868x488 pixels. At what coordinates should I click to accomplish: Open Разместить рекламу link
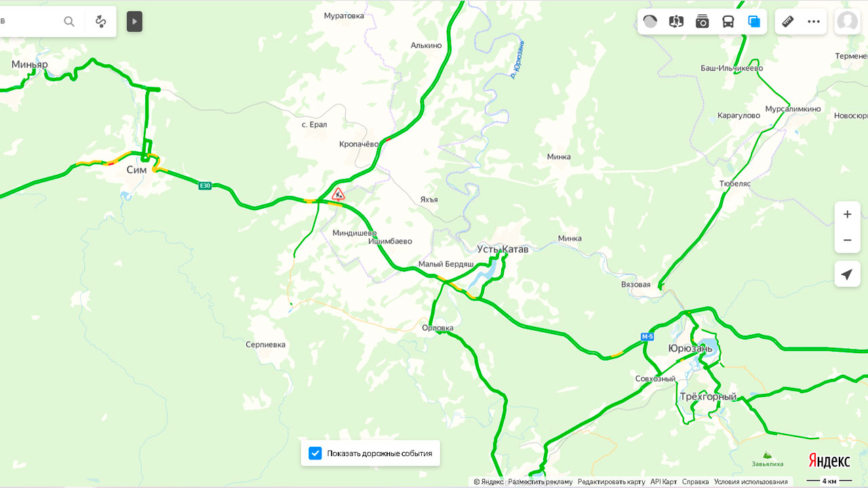[540, 482]
